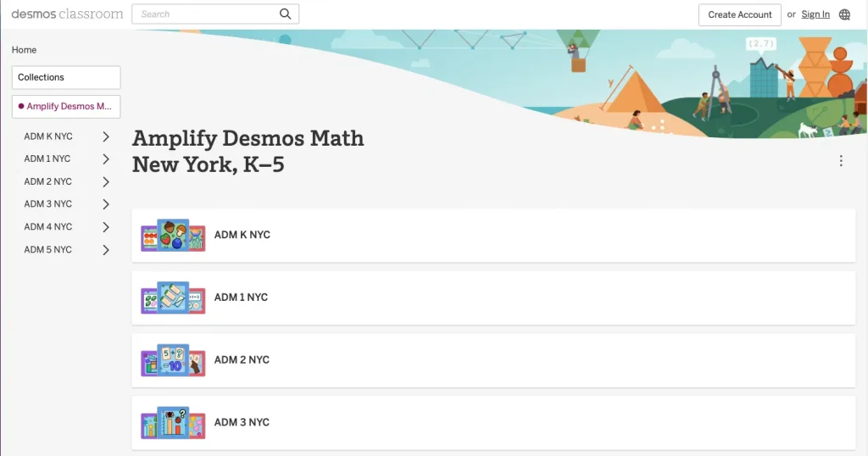Expand ADM 1 NYC chevron in sidebar
868x456 pixels.
(106, 159)
